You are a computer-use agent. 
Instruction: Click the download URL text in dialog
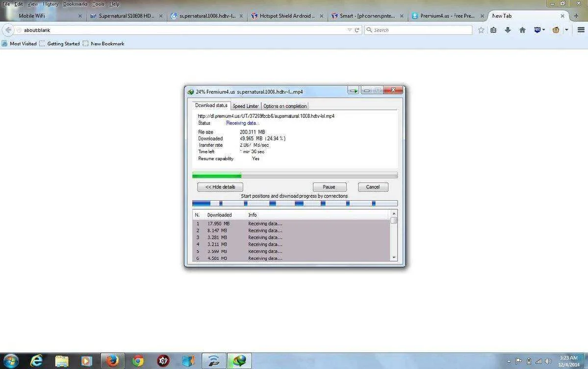click(266, 116)
